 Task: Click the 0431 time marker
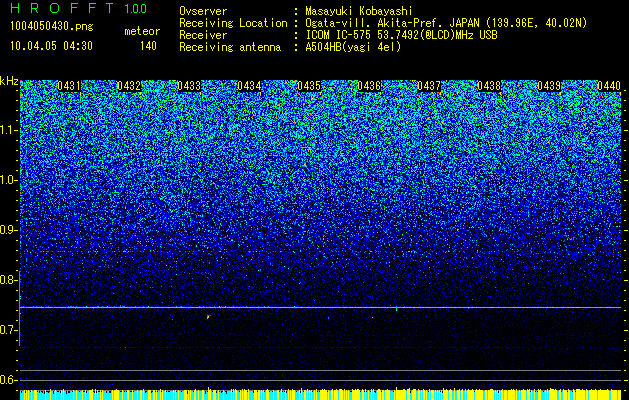click(69, 86)
